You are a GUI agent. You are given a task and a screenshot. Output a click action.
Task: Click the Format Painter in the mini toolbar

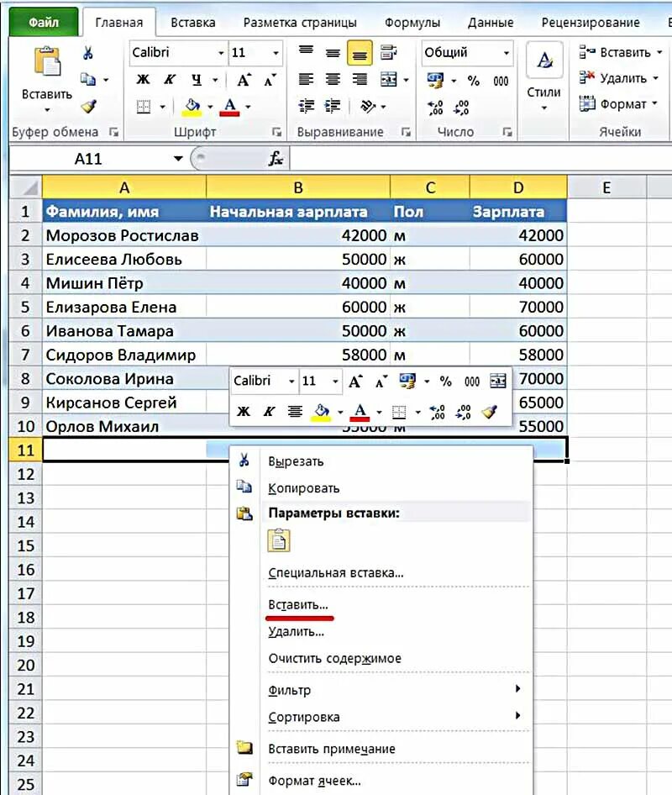coord(489,411)
